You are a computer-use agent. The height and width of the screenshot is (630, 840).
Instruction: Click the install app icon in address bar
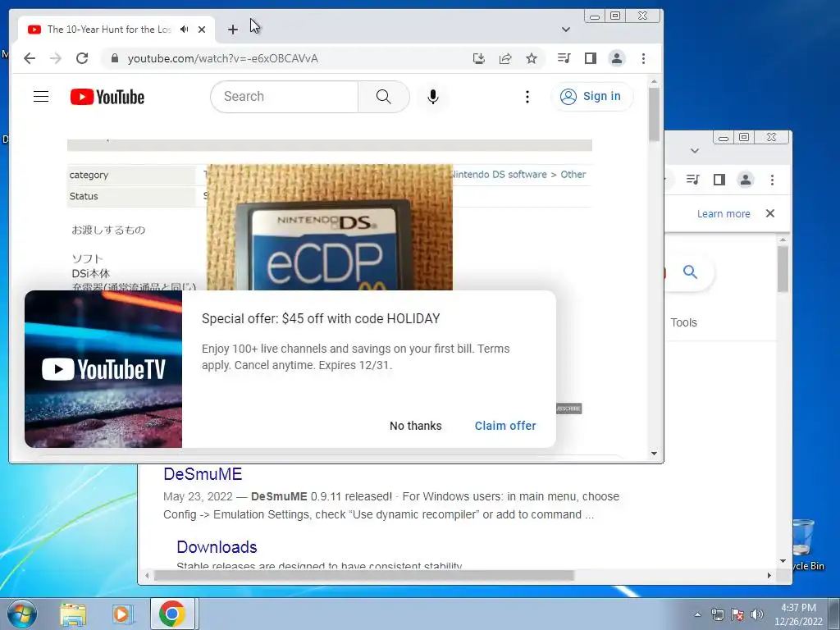tap(479, 58)
